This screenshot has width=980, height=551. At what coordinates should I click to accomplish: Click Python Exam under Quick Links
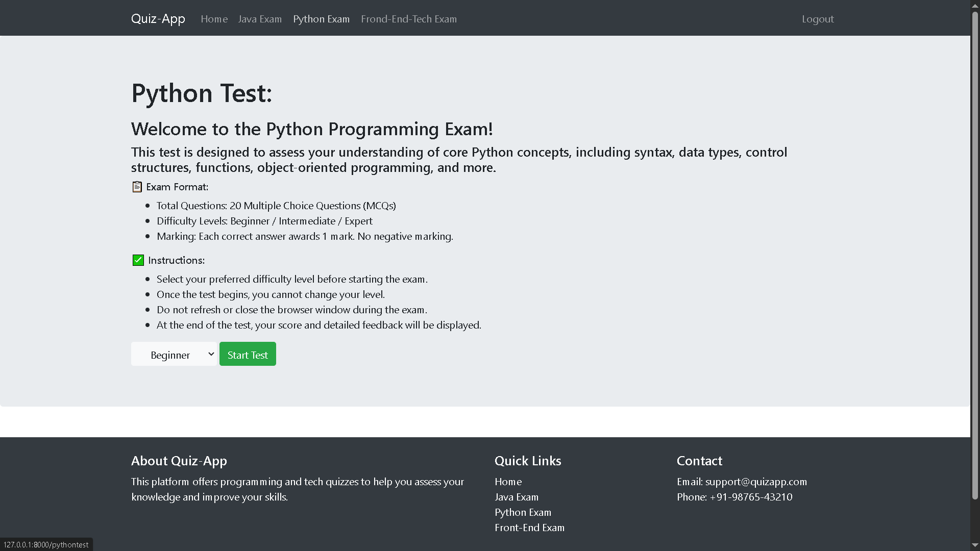[523, 512]
